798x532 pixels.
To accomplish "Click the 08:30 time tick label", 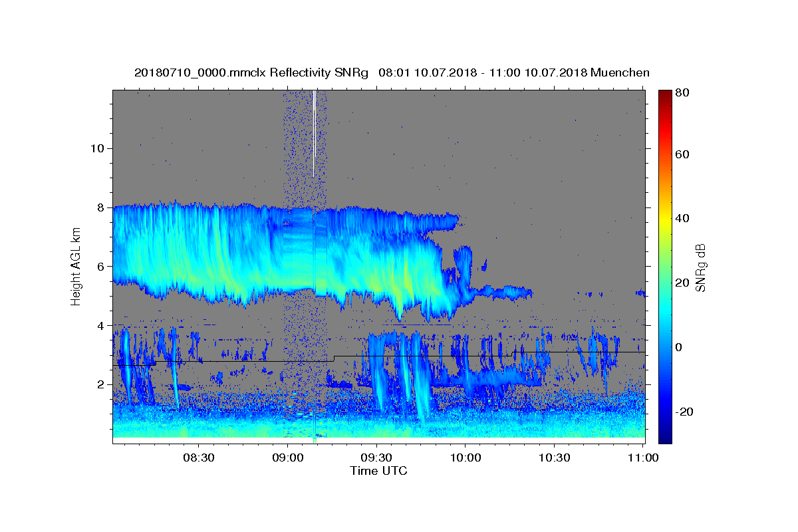I will click(x=199, y=458).
